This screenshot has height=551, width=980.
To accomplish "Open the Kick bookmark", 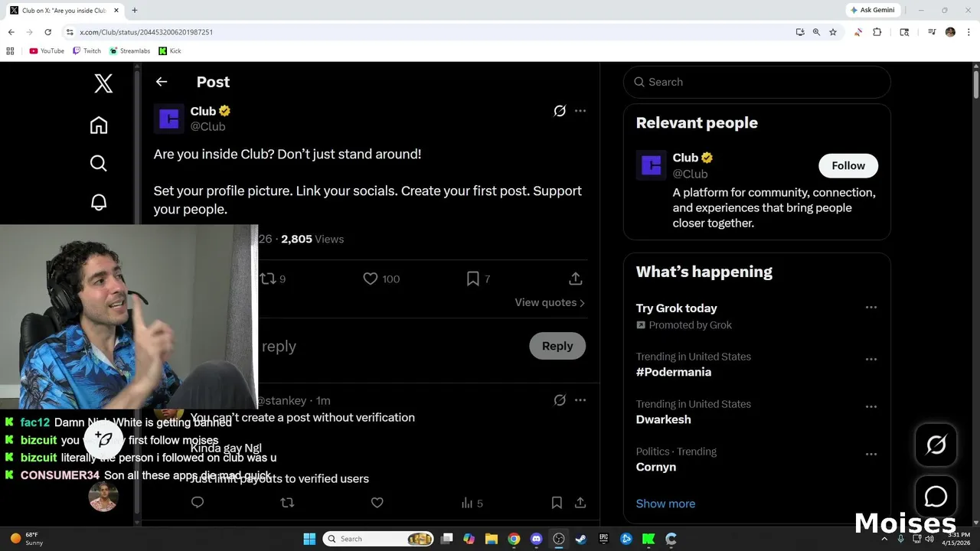I will [x=170, y=51].
